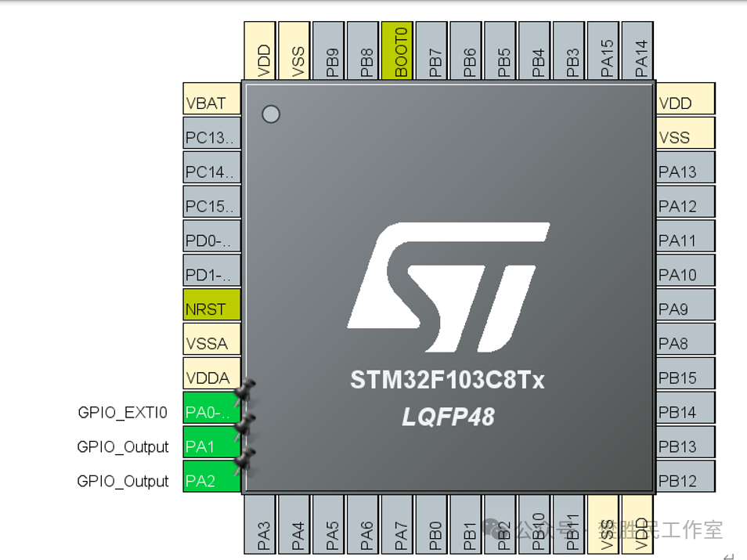Select the PB11 pin

568,524
